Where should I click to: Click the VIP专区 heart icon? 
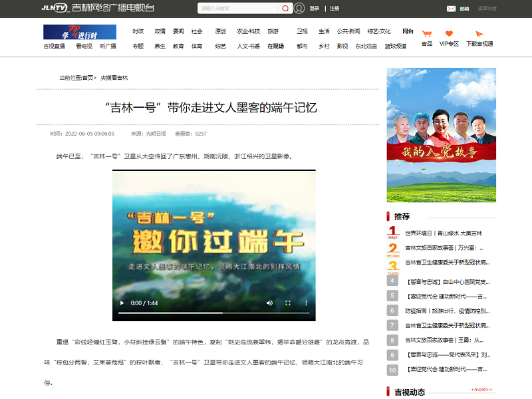point(449,35)
